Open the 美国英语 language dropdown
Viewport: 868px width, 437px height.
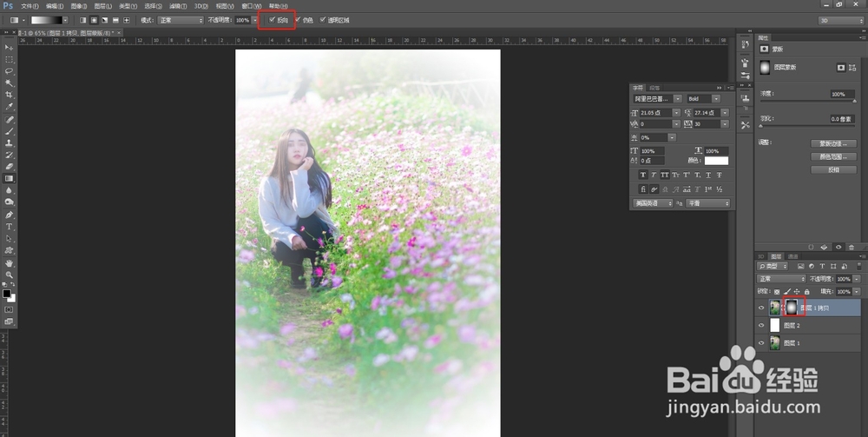654,203
